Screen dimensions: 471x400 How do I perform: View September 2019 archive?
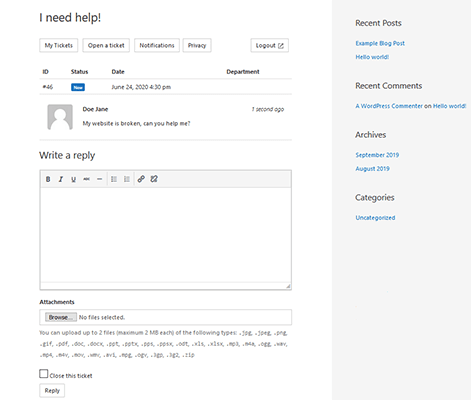377,155
